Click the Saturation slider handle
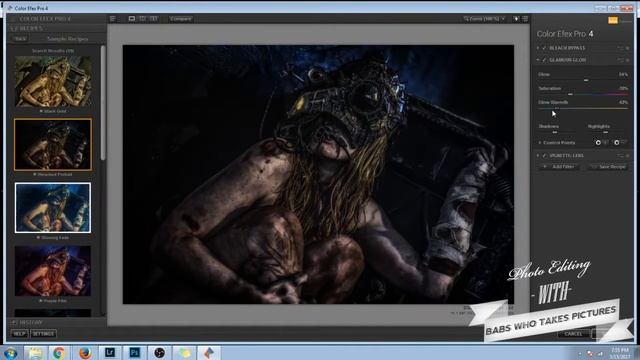 pyautogui.click(x=570, y=94)
